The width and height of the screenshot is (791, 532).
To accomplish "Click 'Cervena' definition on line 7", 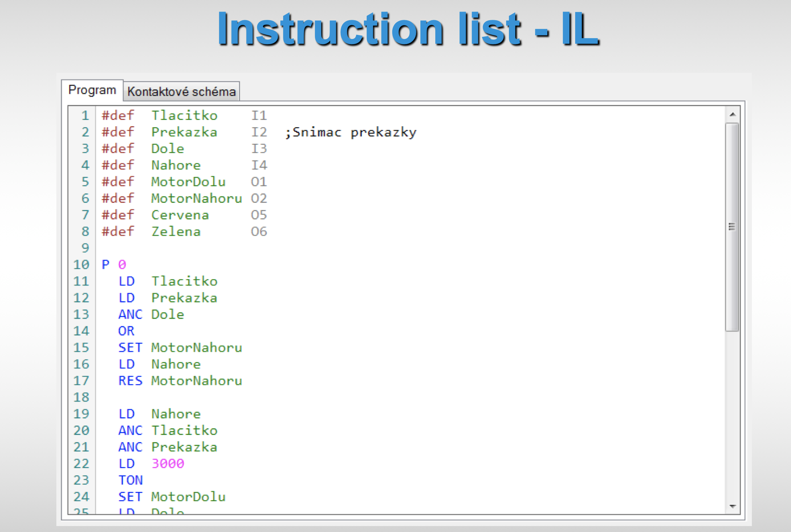I will pyautogui.click(x=180, y=215).
